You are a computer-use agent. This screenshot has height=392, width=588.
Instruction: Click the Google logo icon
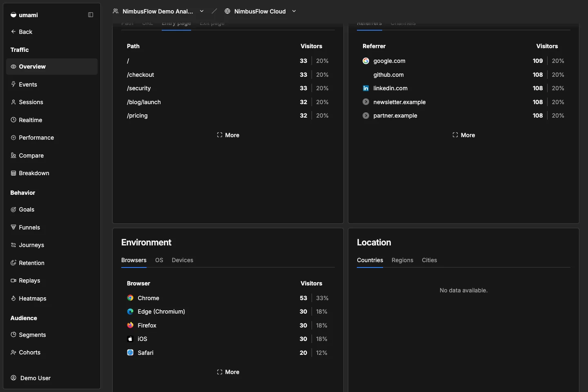pyautogui.click(x=366, y=61)
